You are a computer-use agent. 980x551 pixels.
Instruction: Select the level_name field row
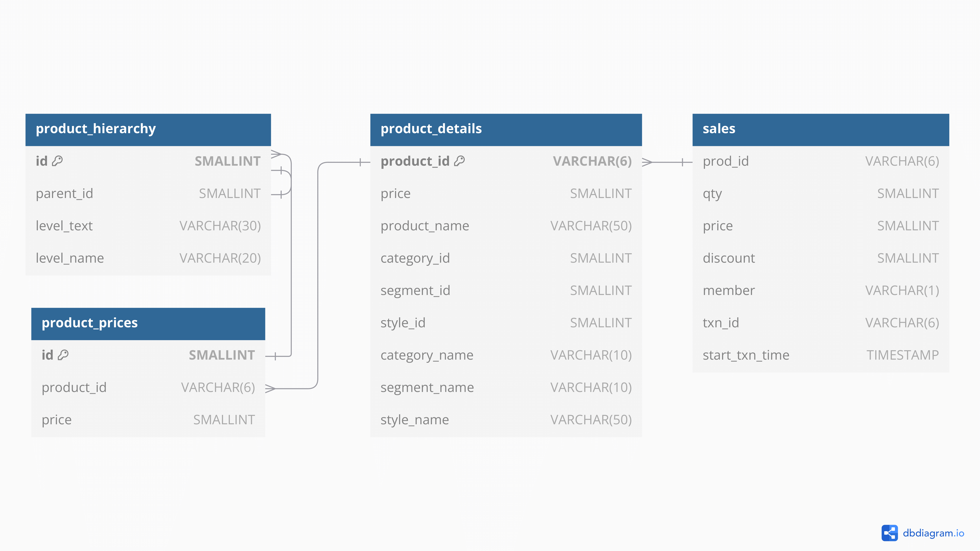(x=148, y=258)
